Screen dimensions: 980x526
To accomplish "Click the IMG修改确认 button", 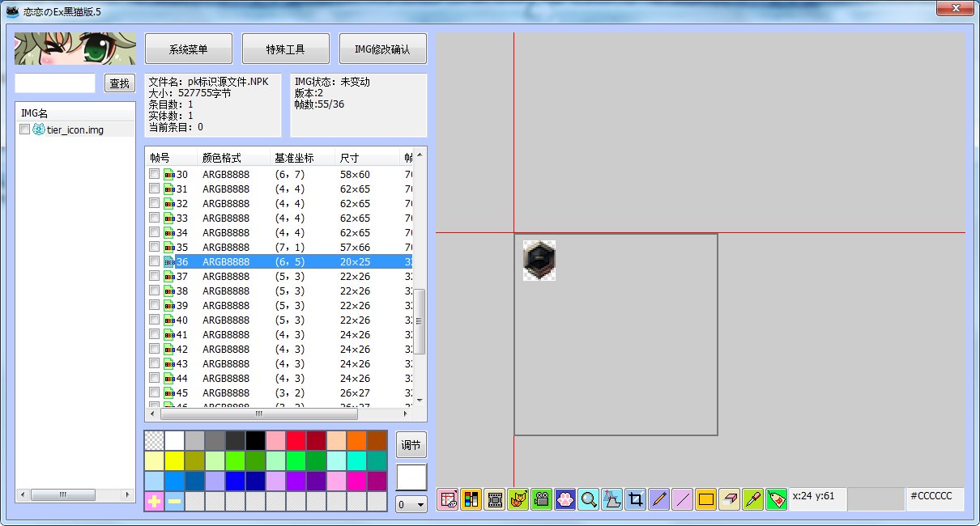I will coord(383,49).
